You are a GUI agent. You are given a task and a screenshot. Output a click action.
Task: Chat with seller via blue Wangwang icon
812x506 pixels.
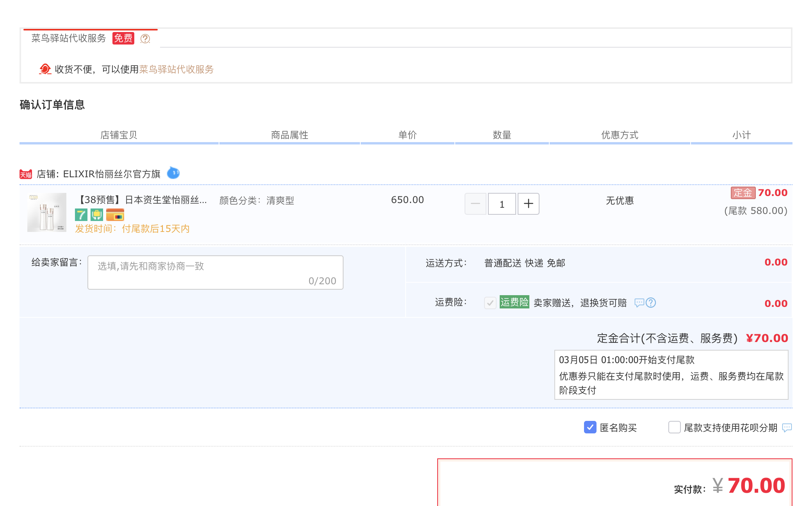pyautogui.click(x=173, y=173)
